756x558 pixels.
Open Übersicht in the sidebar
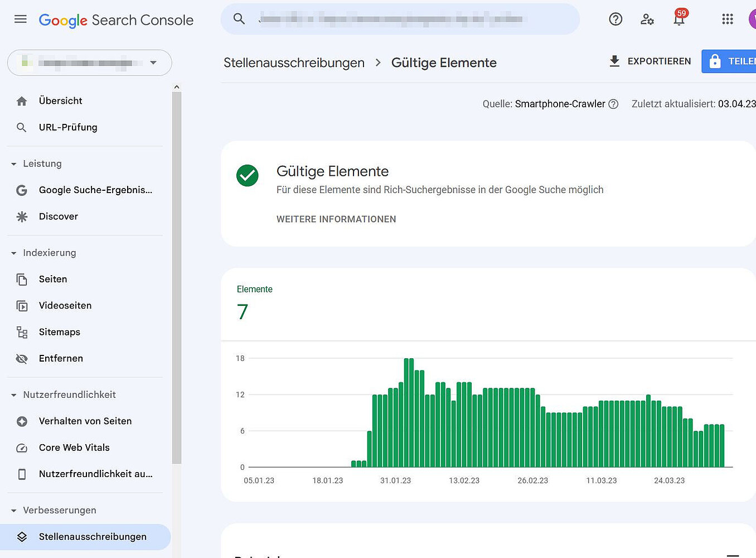60,101
